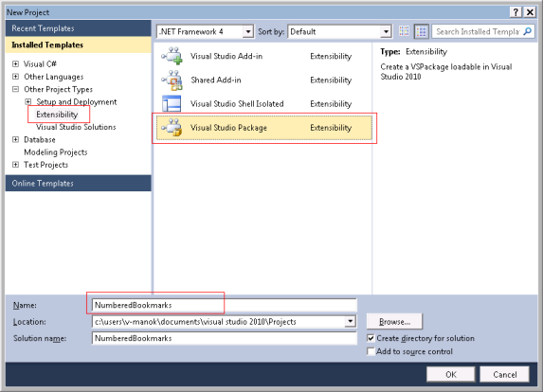The image size is (543, 392).
Task: Click the Shared Add-in name text
Action: pos(216,80)
